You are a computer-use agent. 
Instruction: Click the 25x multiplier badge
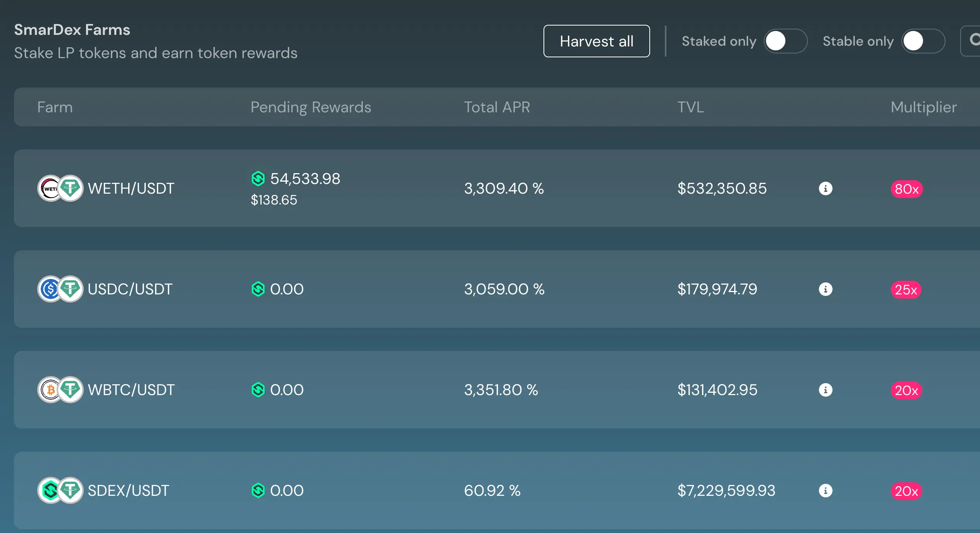906,290
